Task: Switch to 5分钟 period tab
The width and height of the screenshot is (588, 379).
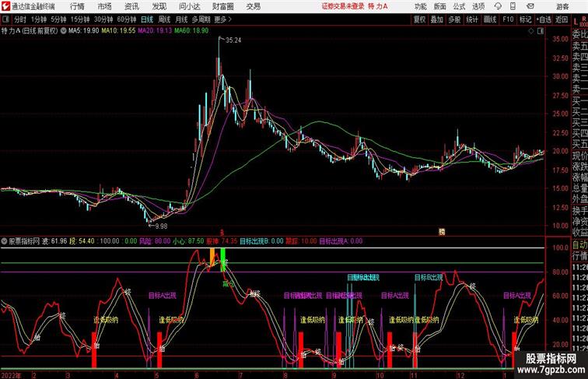Action: [x=58, y=19]
